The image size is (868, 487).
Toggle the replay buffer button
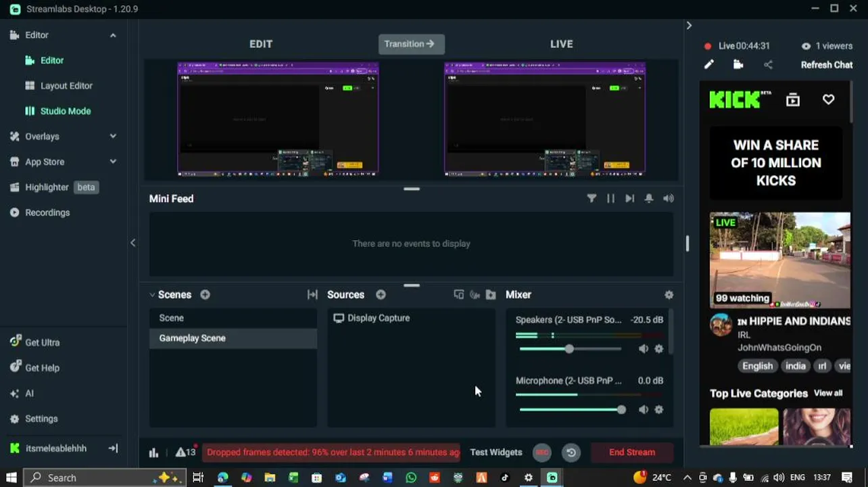point(571,453)
